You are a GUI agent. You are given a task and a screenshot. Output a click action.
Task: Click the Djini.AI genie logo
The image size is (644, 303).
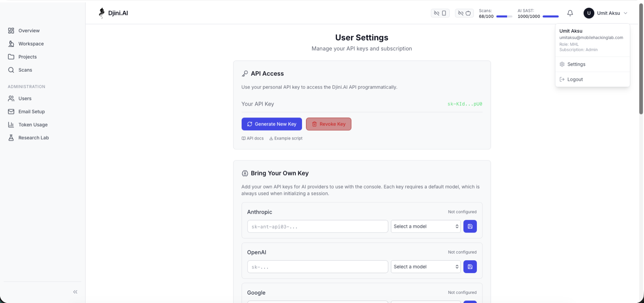pos(101,13)
